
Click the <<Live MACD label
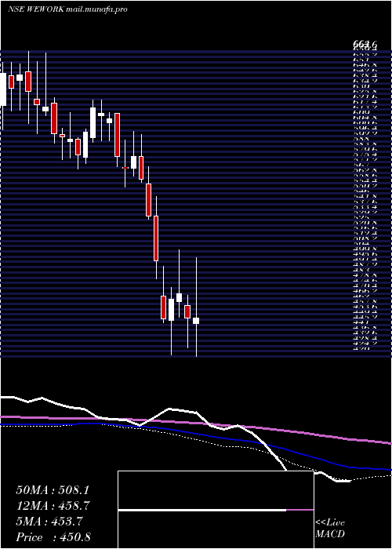[x=330, y=529]
